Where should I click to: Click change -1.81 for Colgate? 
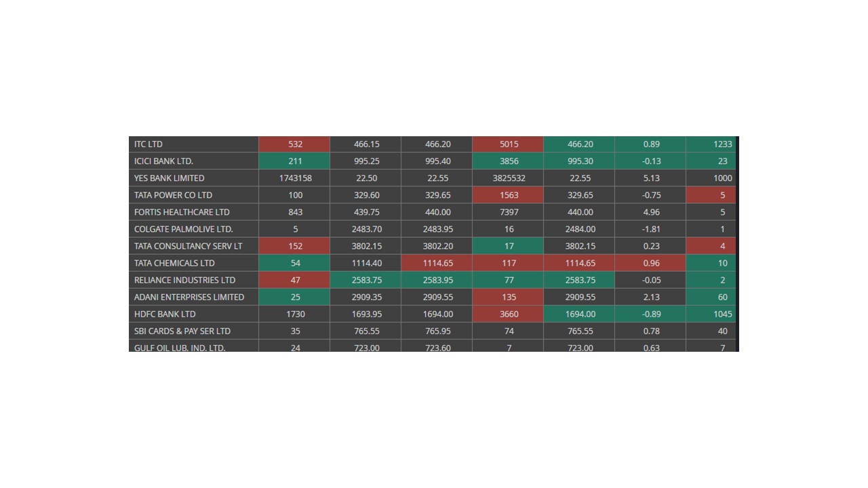point(650,229)
